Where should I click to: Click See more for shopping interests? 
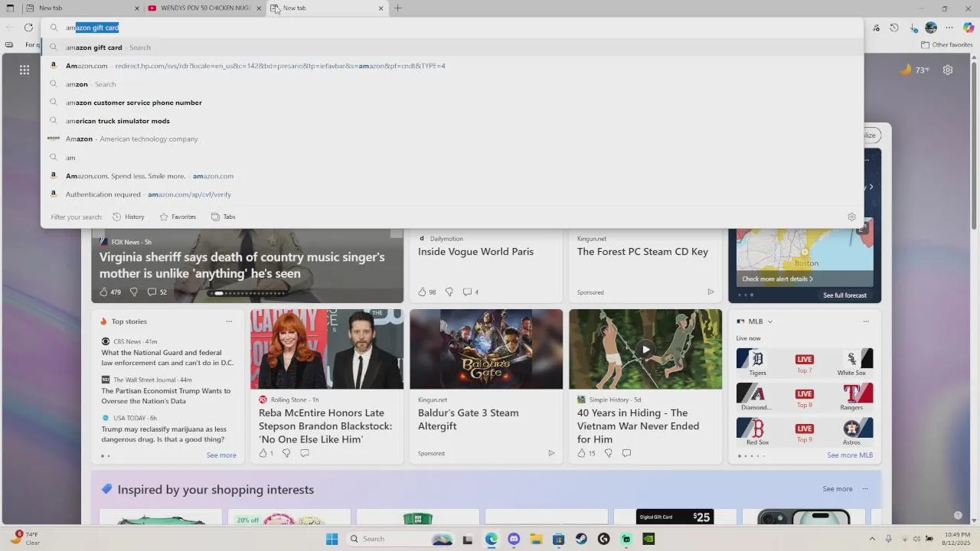pyautogui.click(x=838, y=489)
